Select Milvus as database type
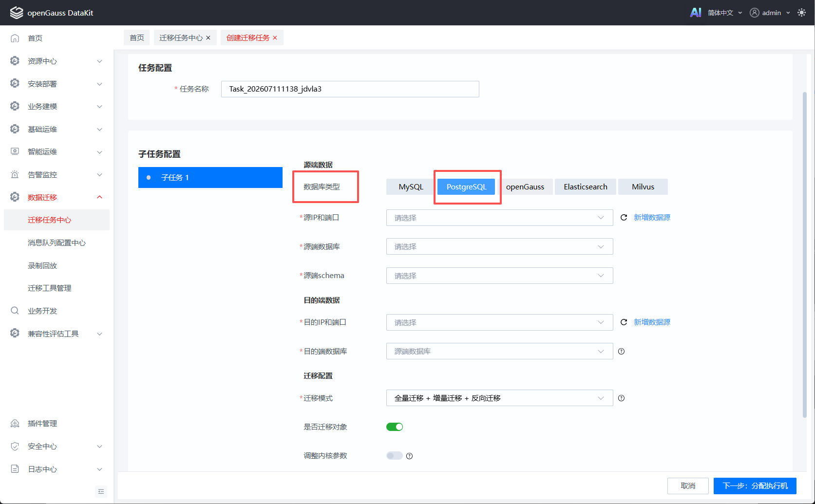This screenshot has width=815, height=504. click(643, 187)
